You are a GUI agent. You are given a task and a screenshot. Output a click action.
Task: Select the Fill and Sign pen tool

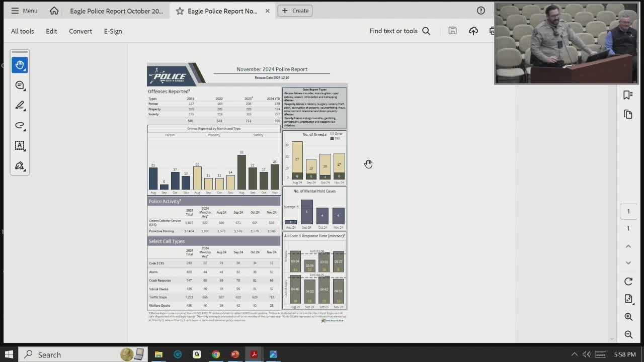20,165
